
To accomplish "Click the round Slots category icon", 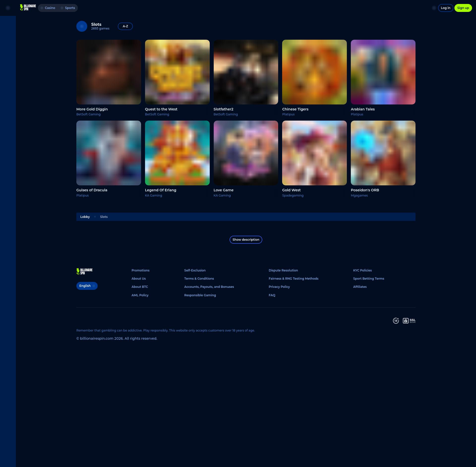I will pyautogui.click(x=82, y=26).
